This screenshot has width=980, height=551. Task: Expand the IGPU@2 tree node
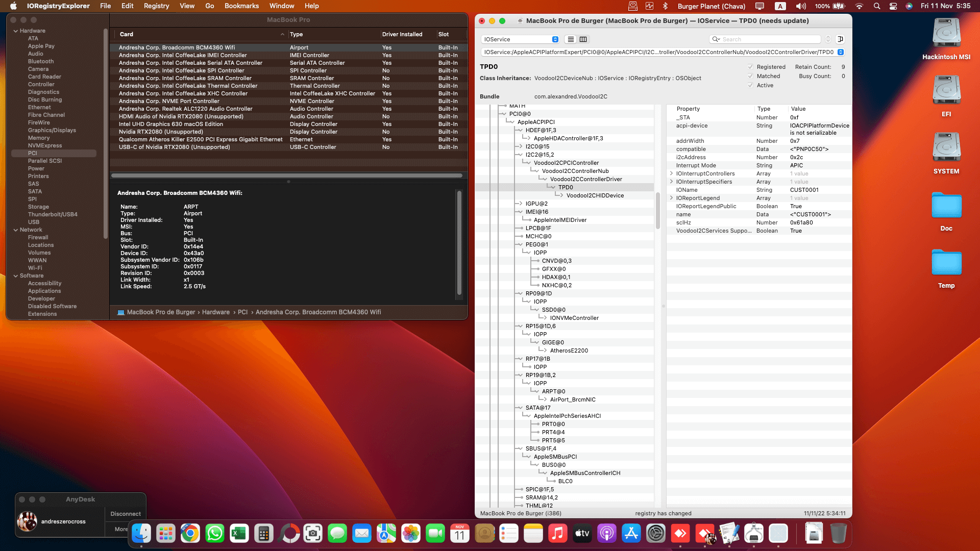pyautogui.click(x=521, y=204)
